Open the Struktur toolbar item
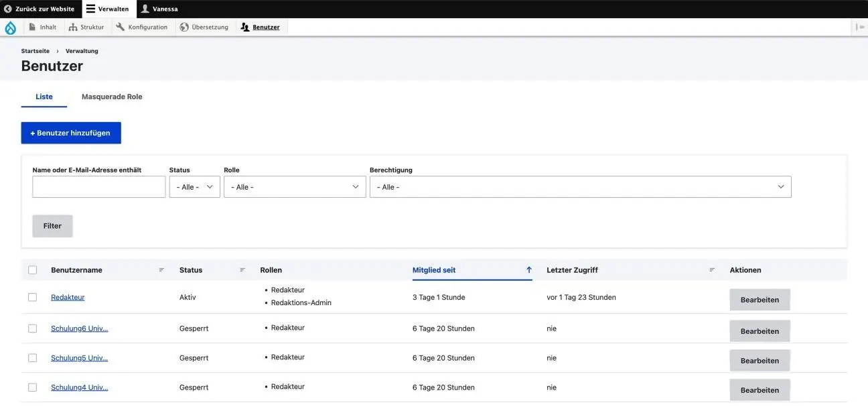The width and height of the screenshot is (868, 407). pos(86,27)
